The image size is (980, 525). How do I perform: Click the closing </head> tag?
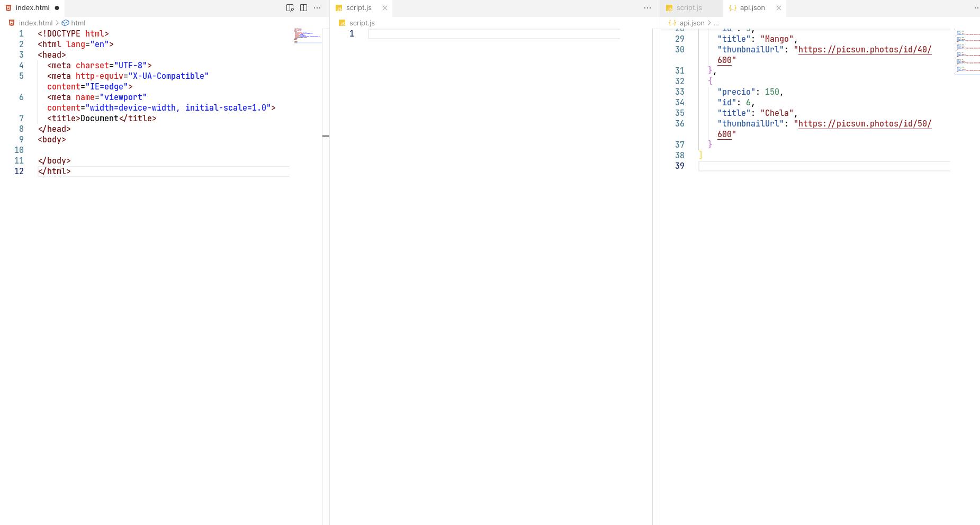[54, 129]
